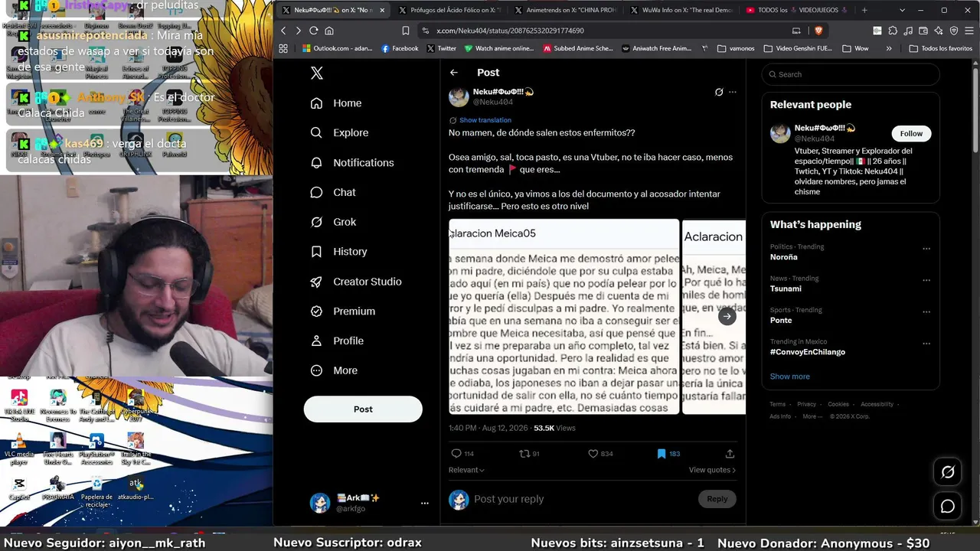Open the post's three-dot options menu
The height and width of the screenshot is (551, 980).
[x=733, y=92]
